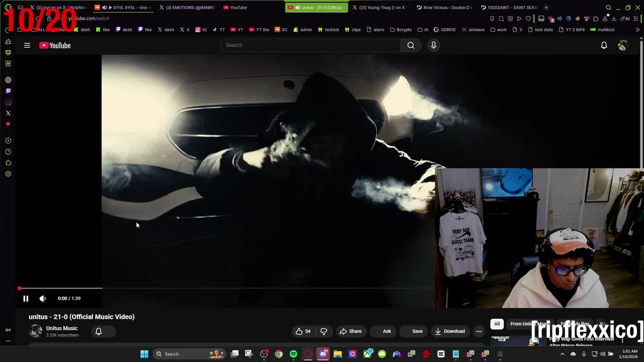Open the alarm bookmark
Viewport: 644px width, 362px height.
375,30
